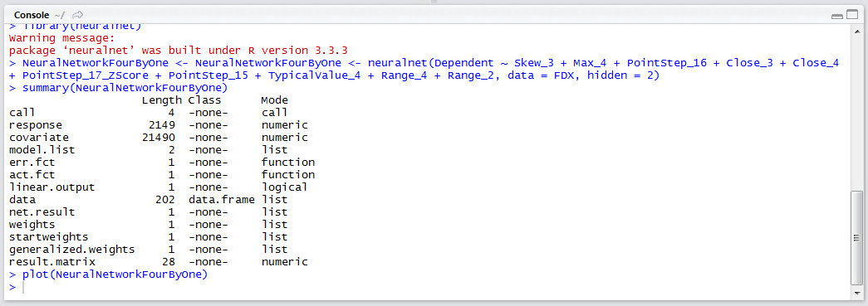This screenshot has height=306, width=868.
Task: Select the Console tab
Action: pyautogui.click(x=31, y=15)
